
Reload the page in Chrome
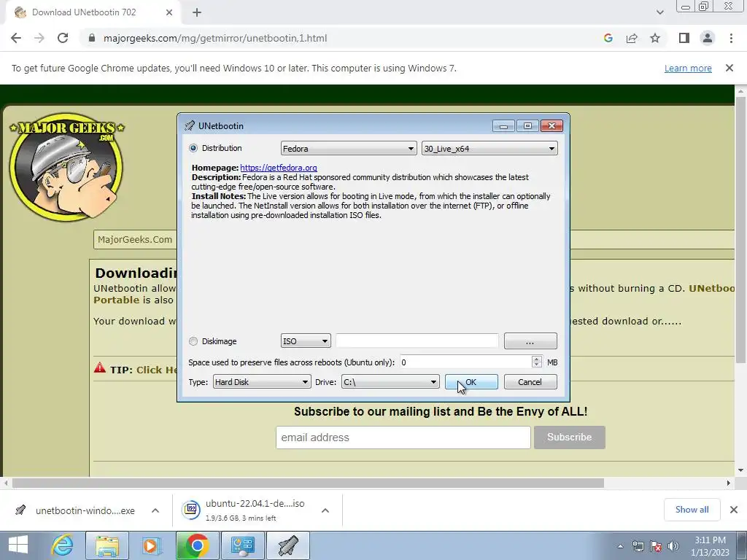tap(63, 38)
